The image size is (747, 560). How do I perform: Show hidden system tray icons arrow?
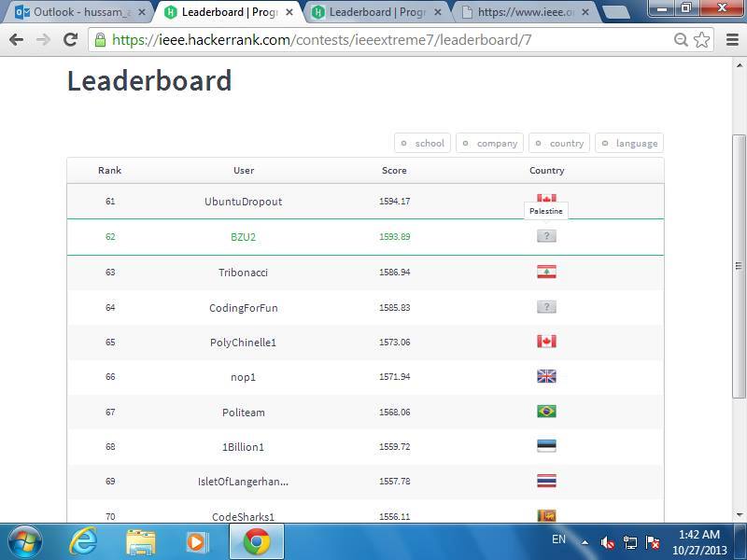point(585,541)
